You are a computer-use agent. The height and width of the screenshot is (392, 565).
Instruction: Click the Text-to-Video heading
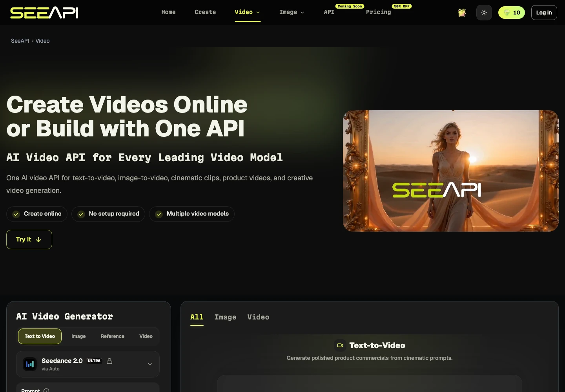[377, 345]
